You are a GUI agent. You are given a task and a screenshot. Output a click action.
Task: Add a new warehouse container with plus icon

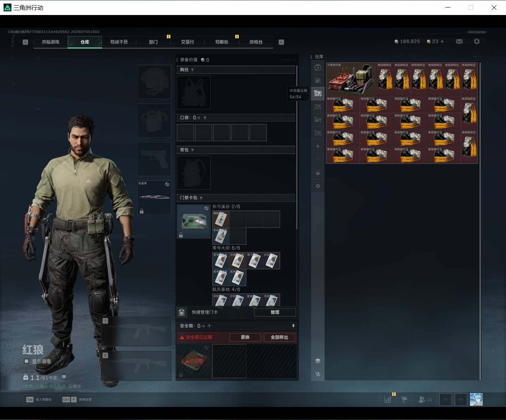[x=318, y=147]
